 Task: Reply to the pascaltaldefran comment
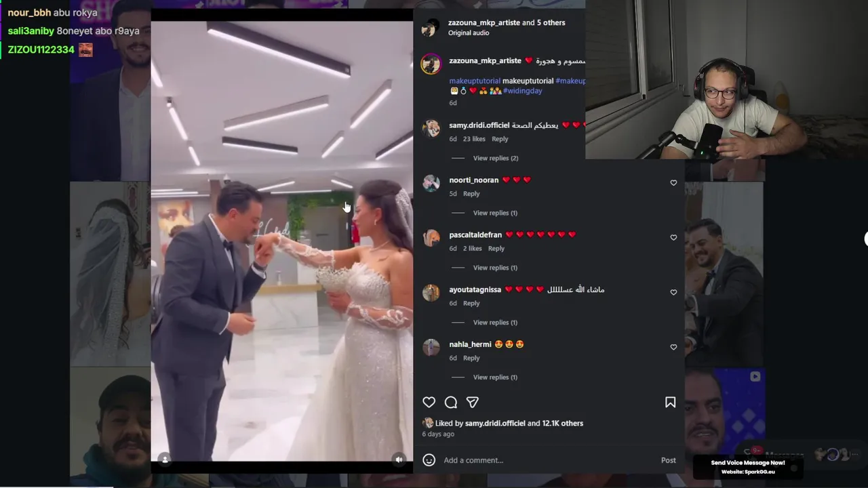[x=496, y=249]
